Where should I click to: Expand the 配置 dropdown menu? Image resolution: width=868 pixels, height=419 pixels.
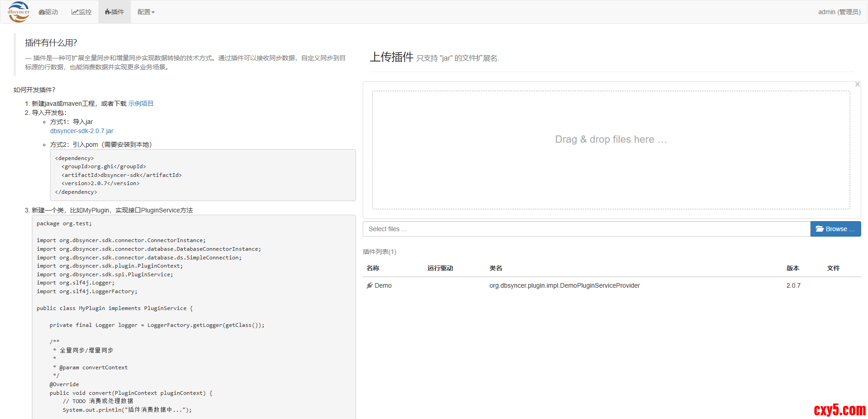(x=146, y=12)
